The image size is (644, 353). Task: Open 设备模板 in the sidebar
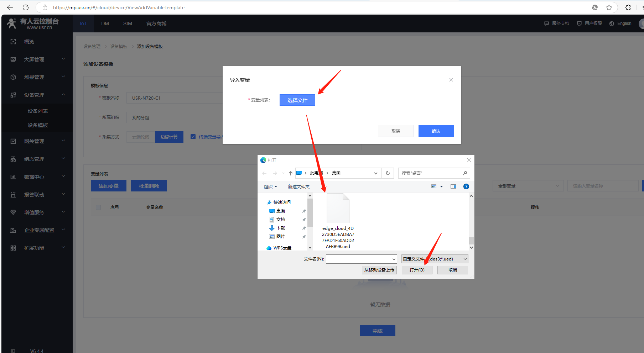click(x=38, y=125)
